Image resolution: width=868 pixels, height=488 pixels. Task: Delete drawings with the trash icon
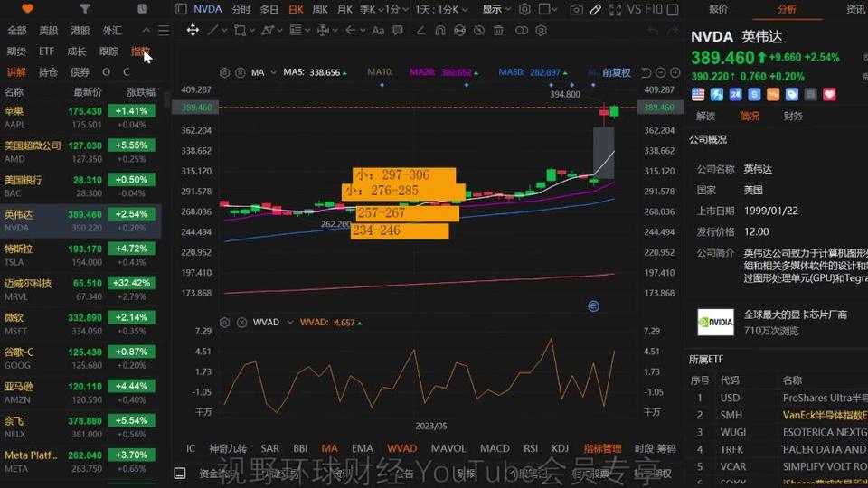(498, 30)
